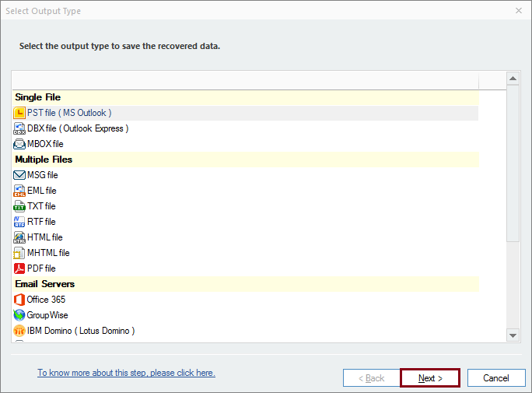The image size is (532, 393).
Task: Click the MSG file envelope icon
Action: coord(19,175)
